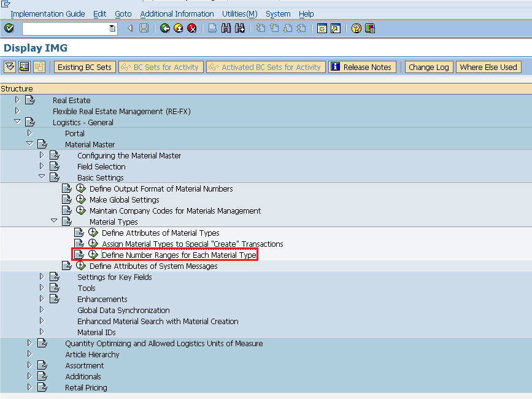Click the Next Page icon

pos(287,28)
